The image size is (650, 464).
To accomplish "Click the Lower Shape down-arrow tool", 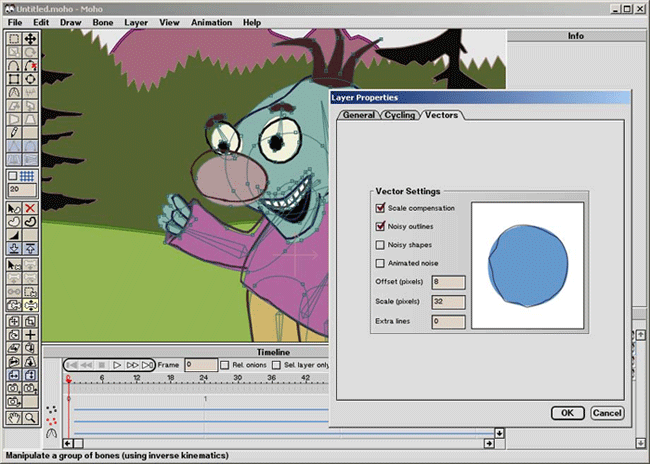I will tap(14, 248).
